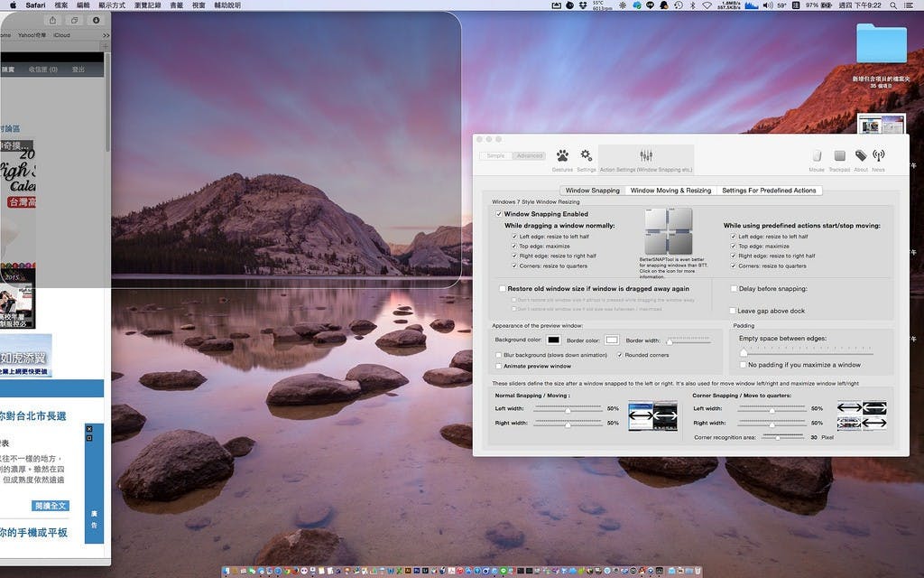Select Advanced mode segment
Viewport: 924px width, 578px height.
[529, 155]
